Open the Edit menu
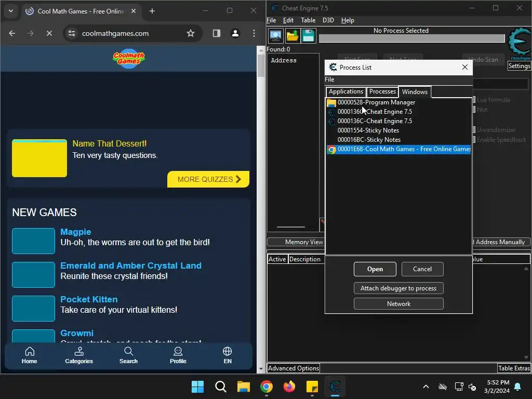The width and height of the screenshot is (532, 399). point(288,20)
